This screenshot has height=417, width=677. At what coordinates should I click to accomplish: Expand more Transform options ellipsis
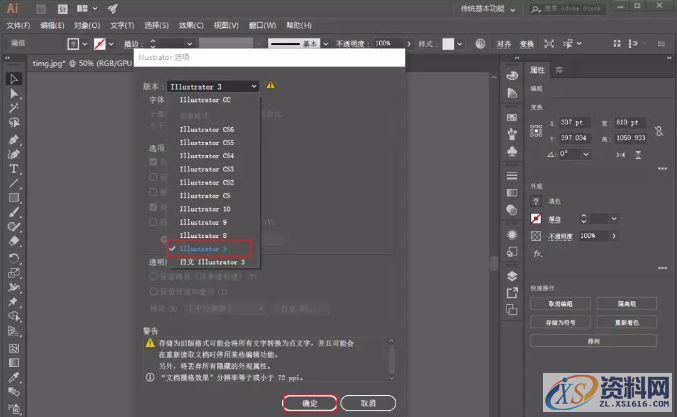click(x=662, y=168)
